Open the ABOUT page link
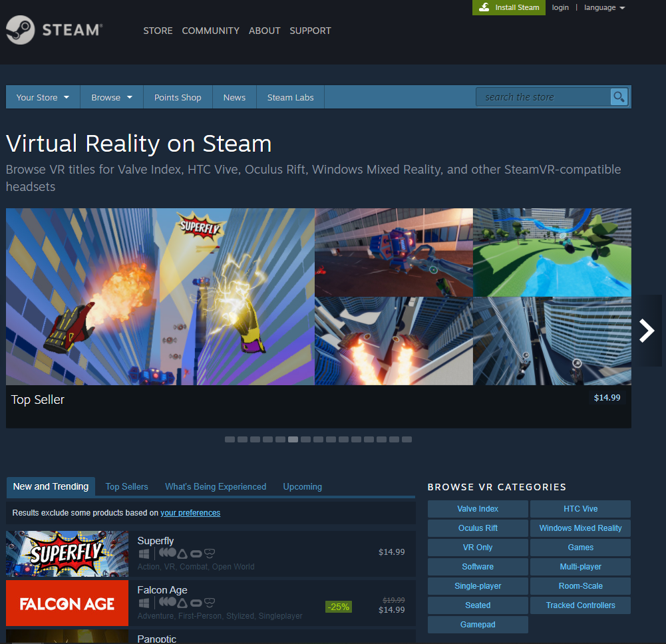Image resolution: width=666 pixels, height=644 pixels. click(x=264, y=31)
